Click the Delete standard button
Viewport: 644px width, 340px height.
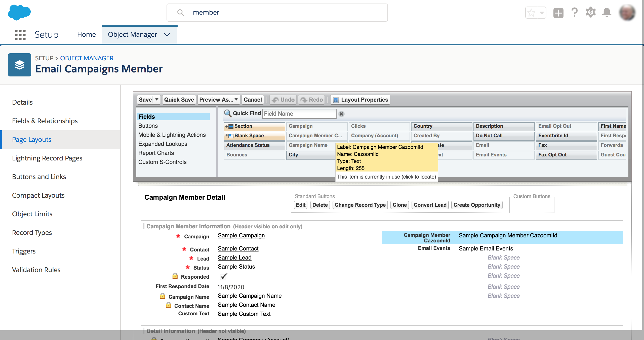[x=320, y=205]
